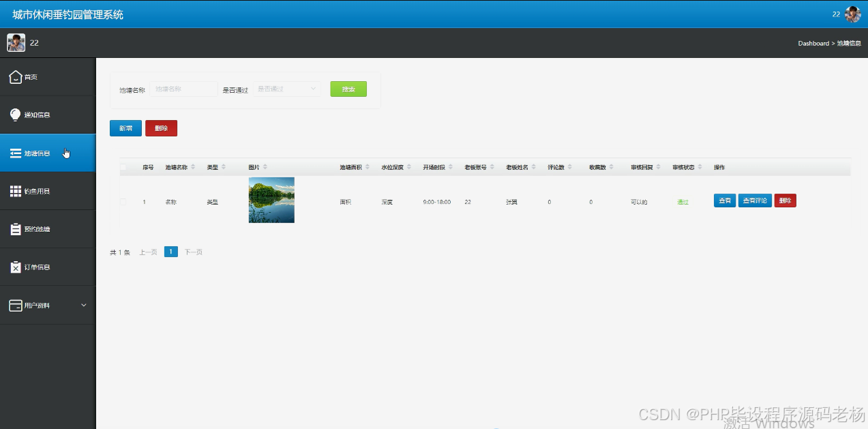Click the green 搜索 button
Screen dimensions: 868x429
click(348, 89)
